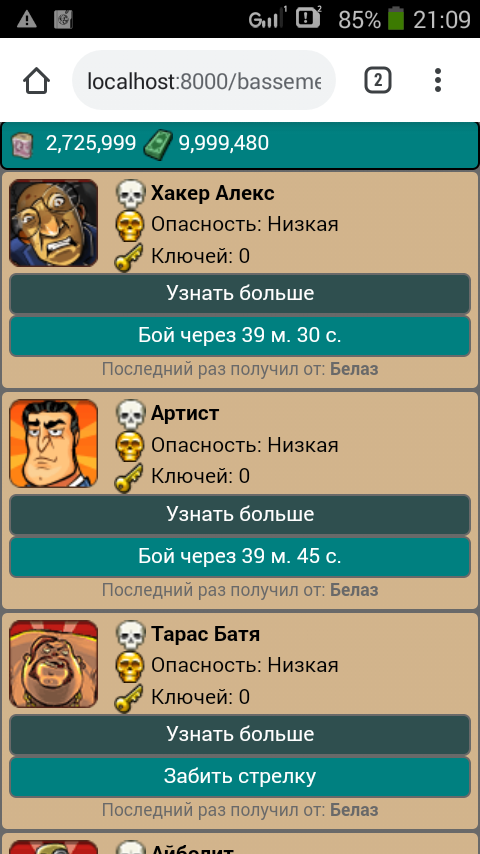The image size is (480, 854).
Task: Open Белаз link under Хакер Алекс card
Action: pos(354,369)
